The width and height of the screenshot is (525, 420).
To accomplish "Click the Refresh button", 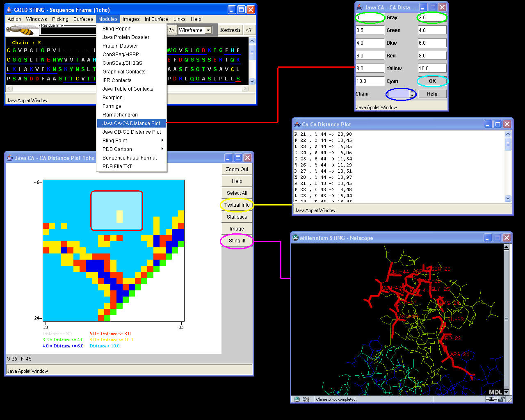I will coord(230,30).
